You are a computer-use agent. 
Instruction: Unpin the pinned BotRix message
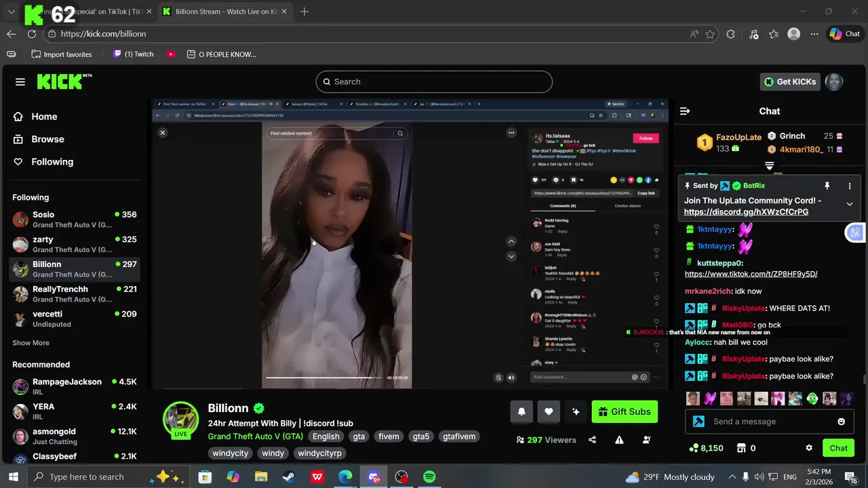[827, 186]
